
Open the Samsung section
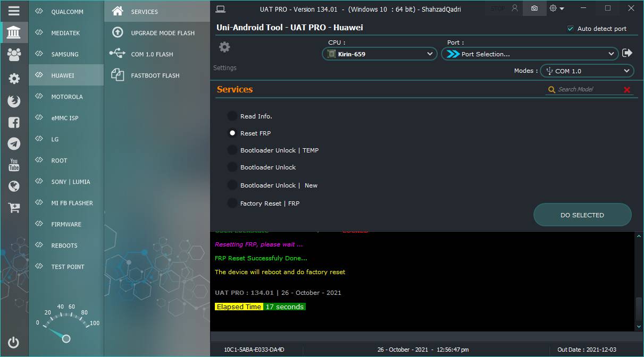click(66, 54)
